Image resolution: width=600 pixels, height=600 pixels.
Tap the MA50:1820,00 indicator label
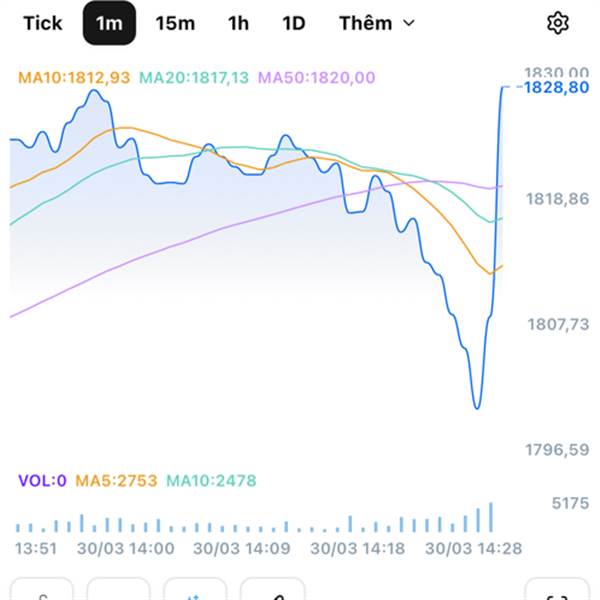(316, 77)
